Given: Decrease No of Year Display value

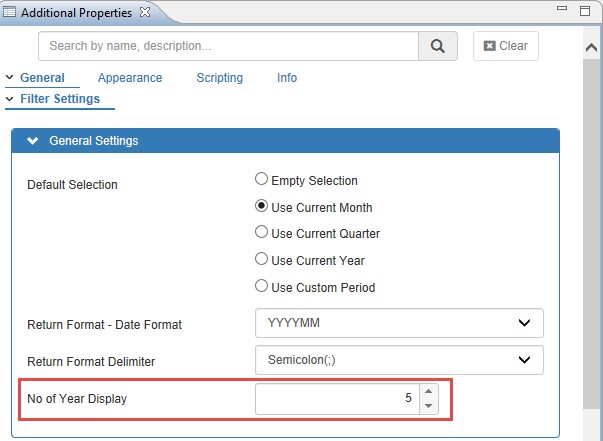Looking at the screenshot, I should click(428, 406).
